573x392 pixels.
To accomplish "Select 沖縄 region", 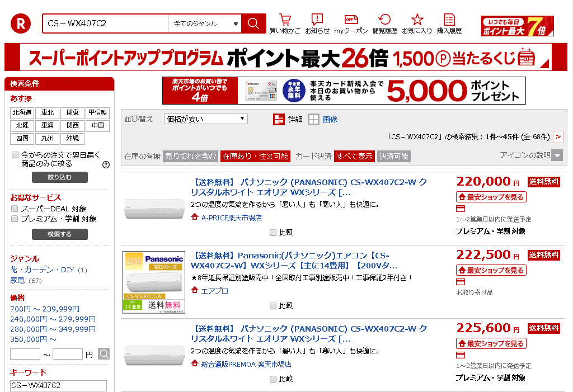I will [73, 138].
